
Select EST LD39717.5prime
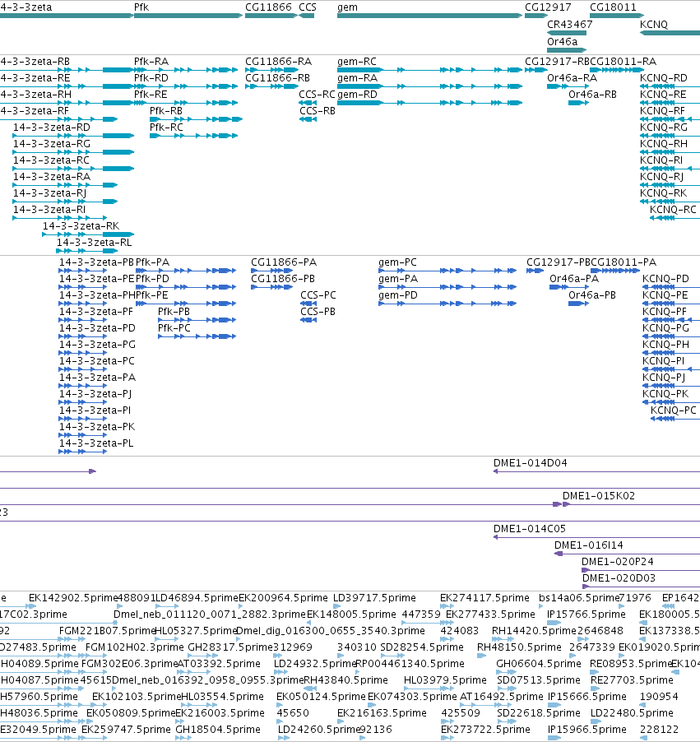374,598
